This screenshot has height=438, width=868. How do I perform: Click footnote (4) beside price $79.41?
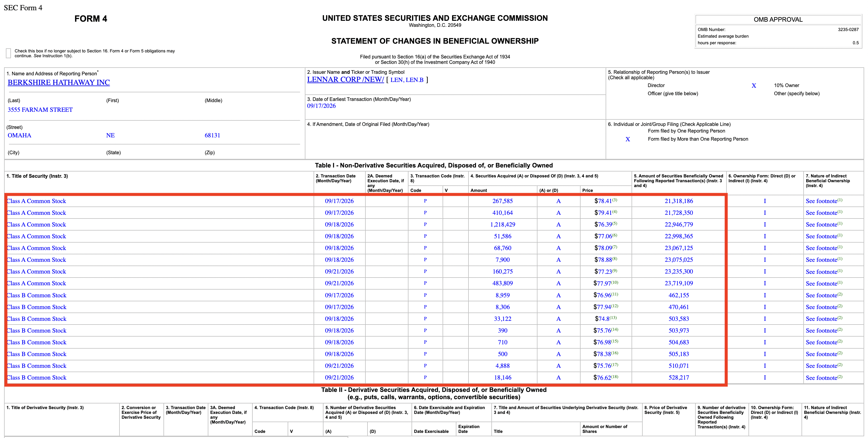tap(615, 211)
